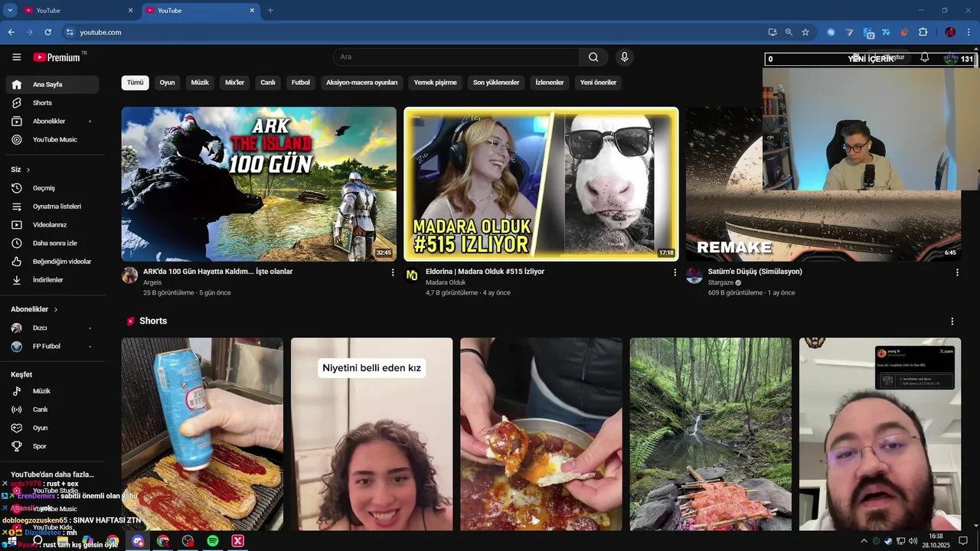Open Spor under Keşfet
The height and width of the screenshot is (551, 980).
pyautogui.click(x=52, y=446)
